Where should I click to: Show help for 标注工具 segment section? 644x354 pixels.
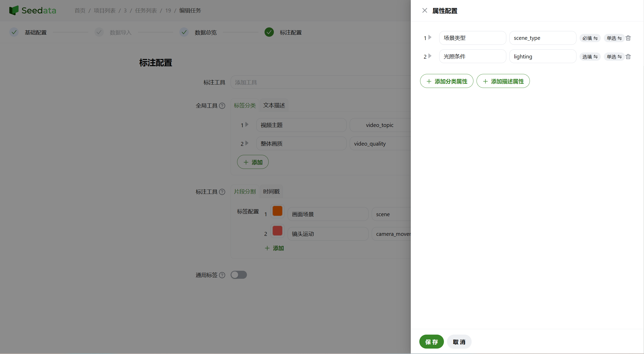[x=222, y=192]
